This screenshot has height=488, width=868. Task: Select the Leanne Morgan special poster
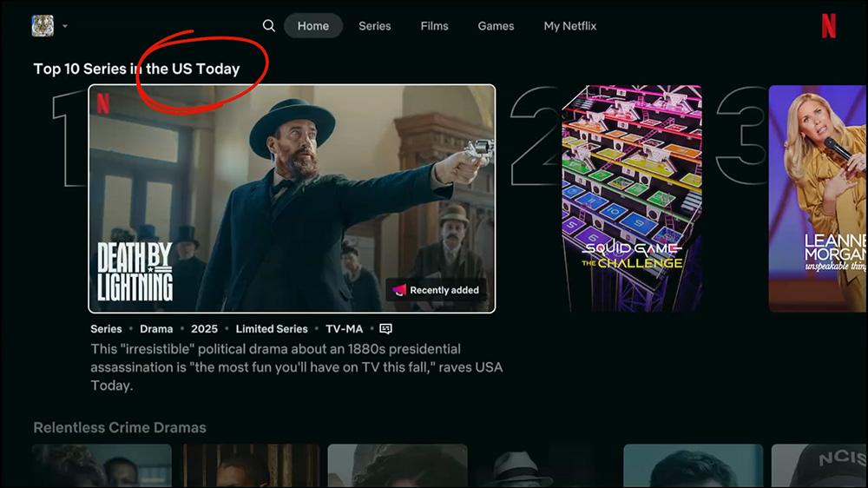click(x=818, y=198)
